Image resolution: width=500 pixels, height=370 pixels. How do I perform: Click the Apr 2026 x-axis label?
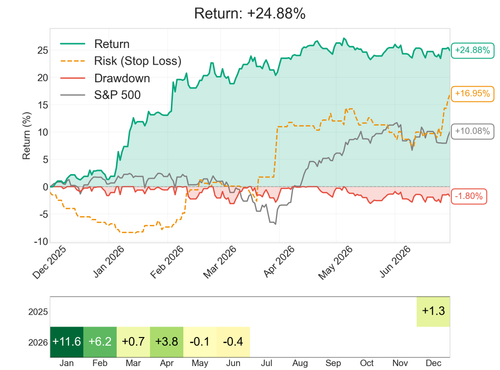pyautogui.click(x=279, y=262)
